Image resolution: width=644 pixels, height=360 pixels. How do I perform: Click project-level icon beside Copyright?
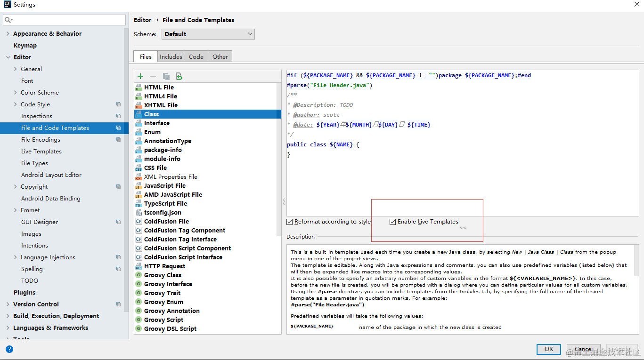(x=118, y=187)
